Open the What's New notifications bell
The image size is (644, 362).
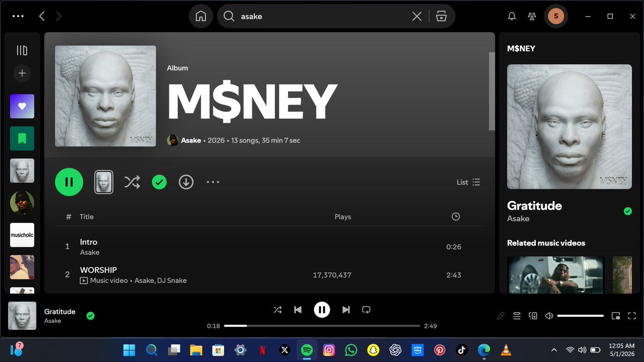[511, 16]
